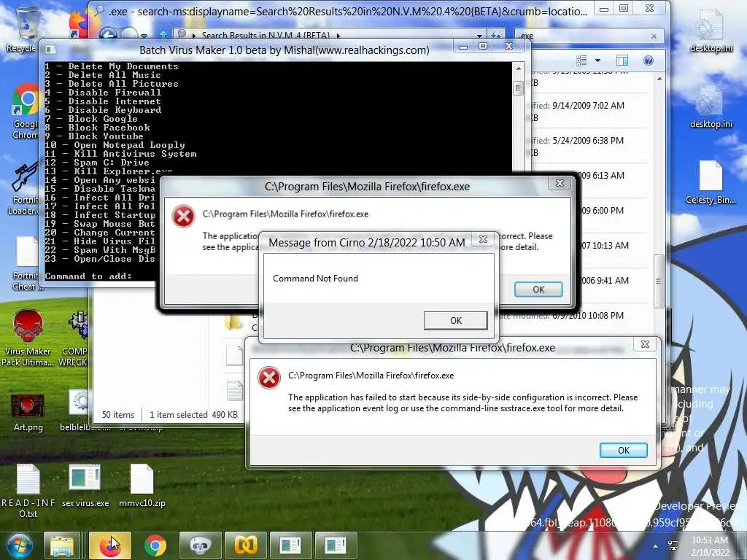Viewport: 747px width, 560px height.
Task: Close the Message from Cirno dialog
Action: pyautogui.click(x=483, y=239)
